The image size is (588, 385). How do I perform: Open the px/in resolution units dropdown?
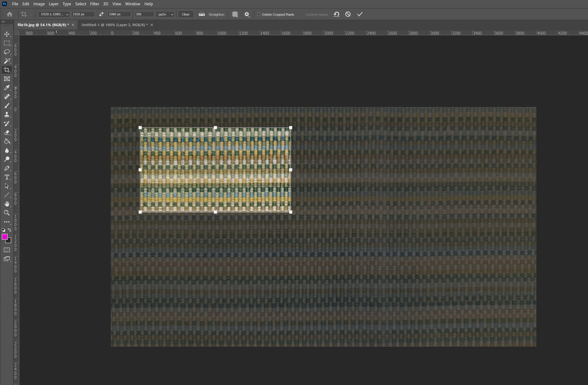165,14
